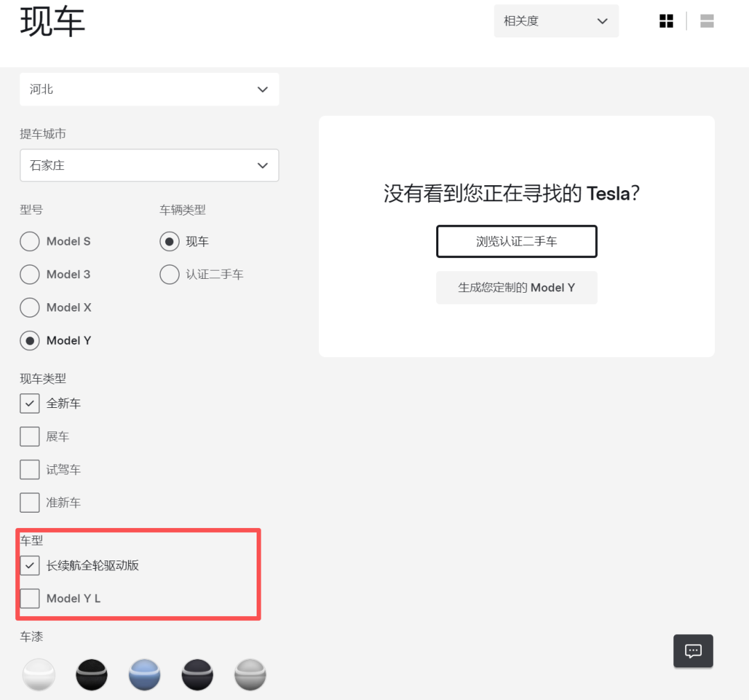The height and width of the screenshot is (700, 749).
Task: Select the Model 3 radio button
Action: click(30, 274)
